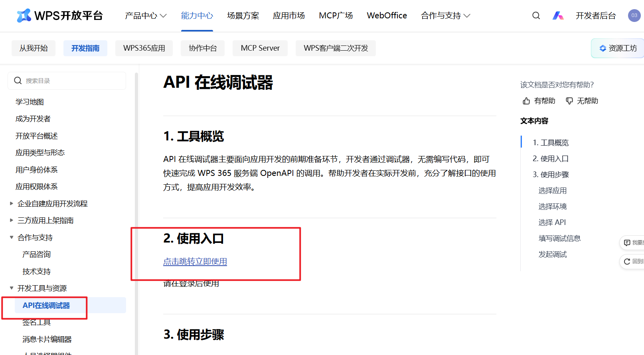Focus the 搜索目录 search field
This screenshot has height=355, width=644.
tap(67, 81)
